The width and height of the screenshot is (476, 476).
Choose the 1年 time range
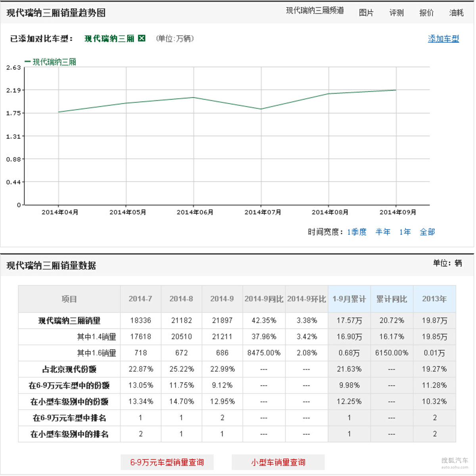point(405,232)
